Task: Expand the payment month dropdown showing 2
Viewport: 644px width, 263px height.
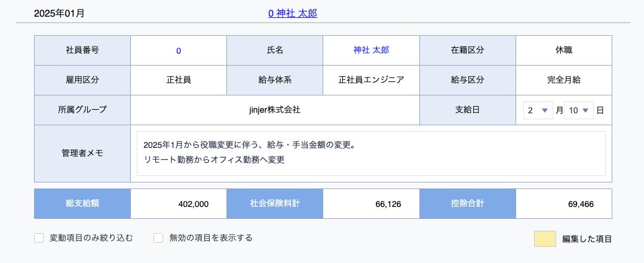Action: click(538, 110)
